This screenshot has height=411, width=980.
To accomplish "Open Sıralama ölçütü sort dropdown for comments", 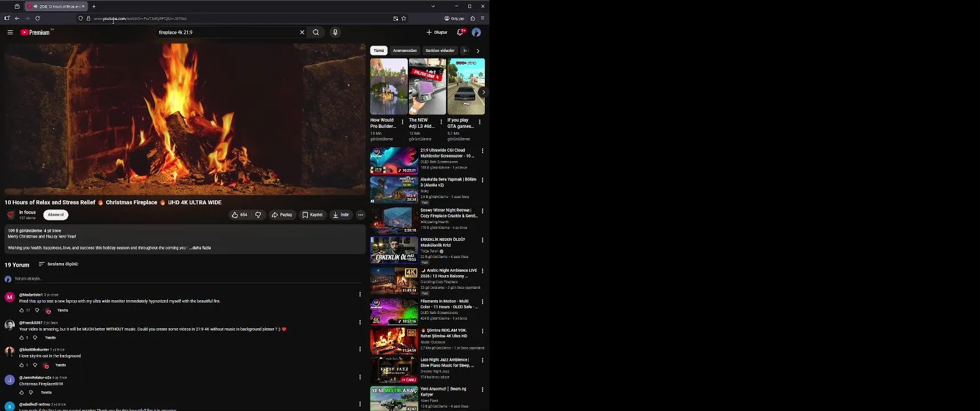I will tap(58, 264).
